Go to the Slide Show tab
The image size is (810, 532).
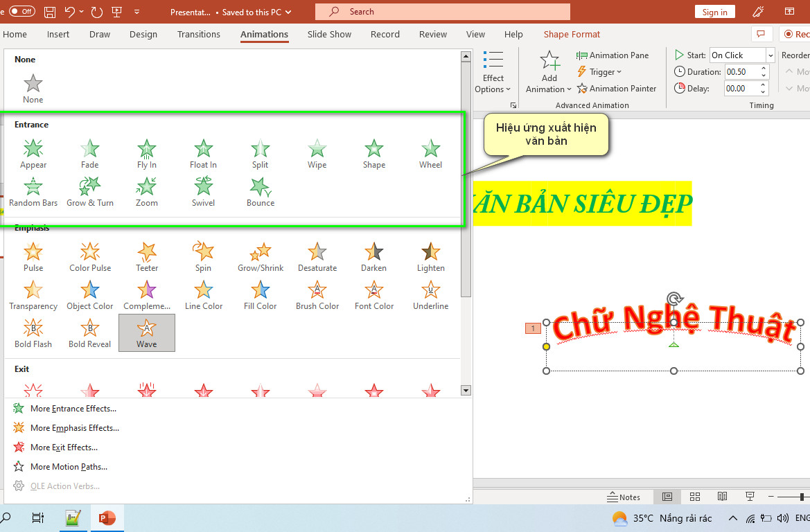[329, 34]
